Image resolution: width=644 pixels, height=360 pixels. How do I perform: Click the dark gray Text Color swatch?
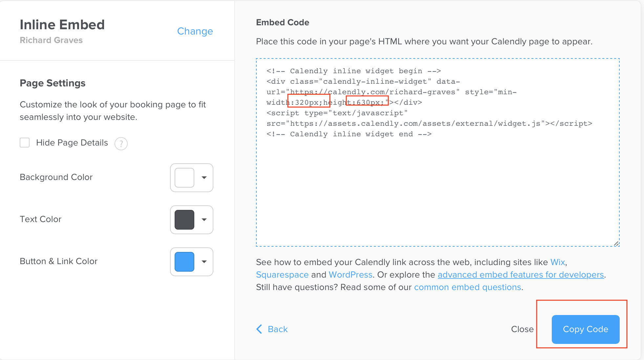[x=184, y=220]
